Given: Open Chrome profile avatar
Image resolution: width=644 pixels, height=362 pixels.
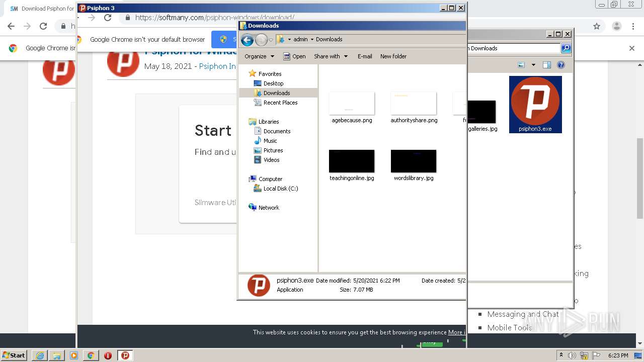Looking at the screenshot, I should coord(616,26).
